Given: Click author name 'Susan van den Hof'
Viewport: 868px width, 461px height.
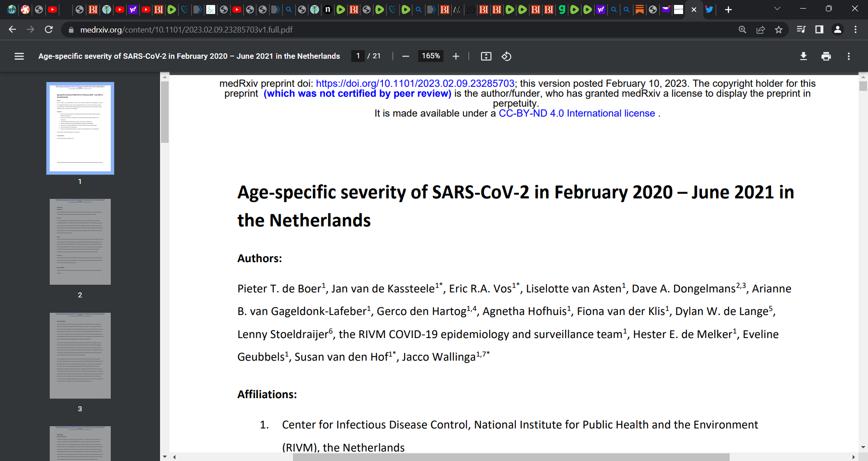Looking at the screenshot, I should [x=341, y=357].
